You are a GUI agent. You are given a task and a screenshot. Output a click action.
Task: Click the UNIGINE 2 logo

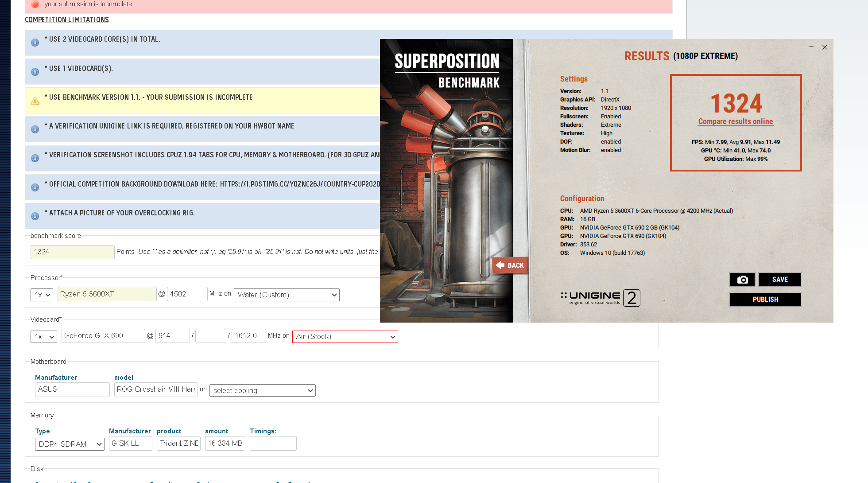(x=600, y=298)
